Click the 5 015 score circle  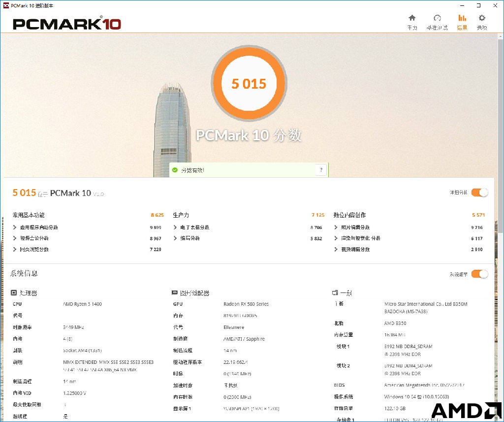[x=249, y=84]
